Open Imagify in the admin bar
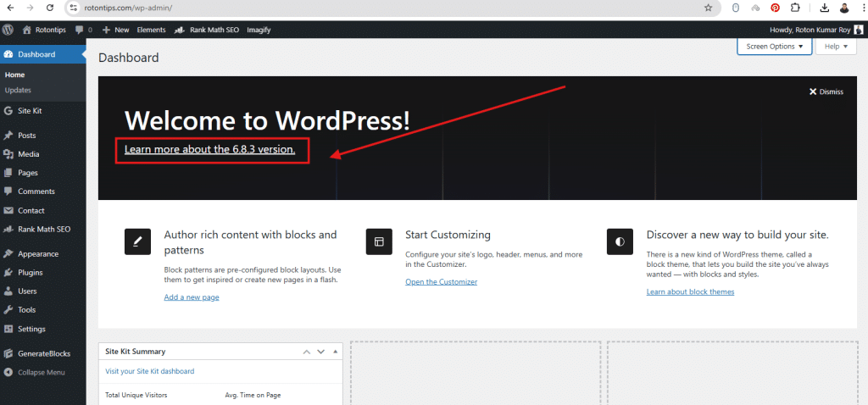 tap(259, 30)
